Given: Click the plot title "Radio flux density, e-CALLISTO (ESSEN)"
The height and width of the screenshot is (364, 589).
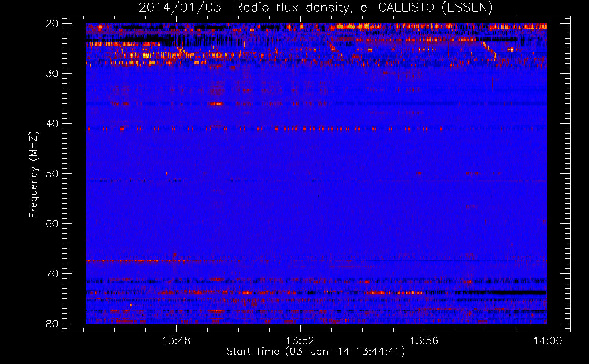Looking at the screenshot, I should pyautogui.click(x=364, y=7).
